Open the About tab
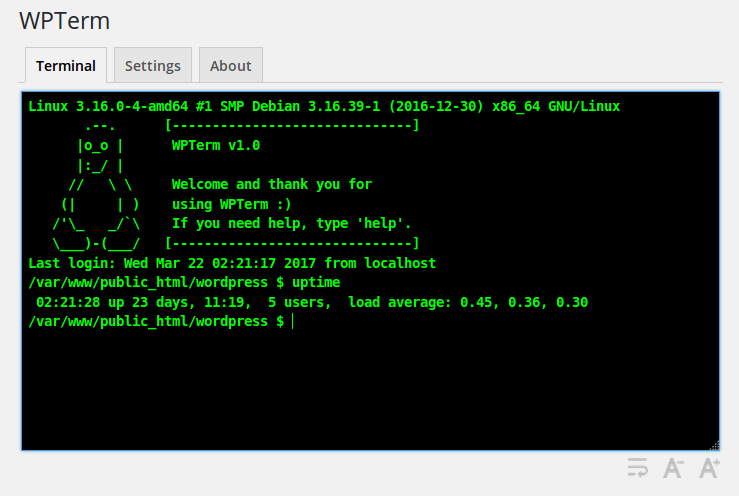Viewport: 739px width, 496px height. click(x=230, y=65)
